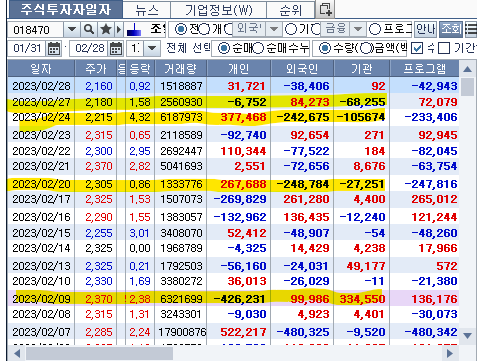The height and width of the screenshot is (361, 477).
Task: Select the 2023/02/27 date cell
Action: (41, 102)
